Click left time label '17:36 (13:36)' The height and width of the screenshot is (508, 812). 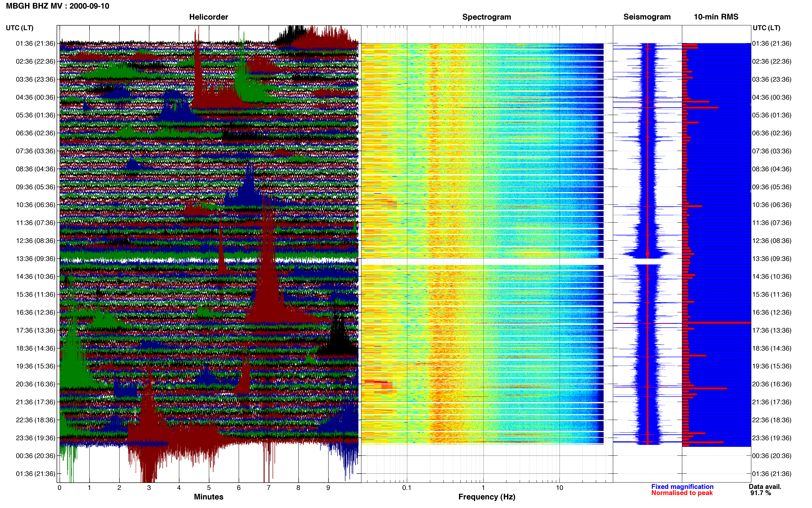point(36,330)
